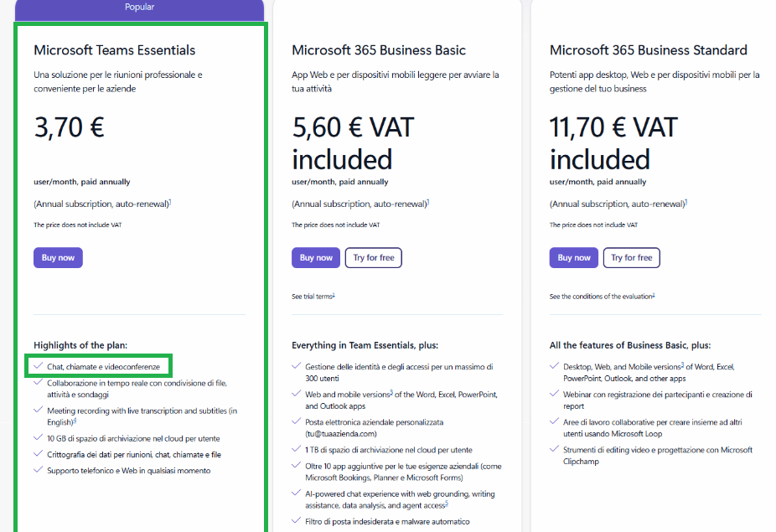This screenshot has width=776, height=532.
Task: Click checkmark beside Filtro di posta indesiderata
Action: pyautogui.click(x=297, y=521)
